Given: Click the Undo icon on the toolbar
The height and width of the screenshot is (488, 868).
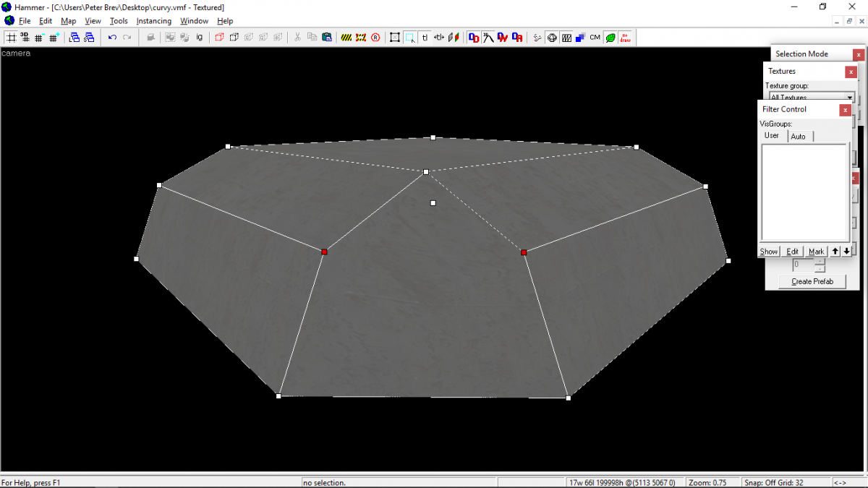Looking at the screenshot, I should pyautogui.click(x=112, y=38).
